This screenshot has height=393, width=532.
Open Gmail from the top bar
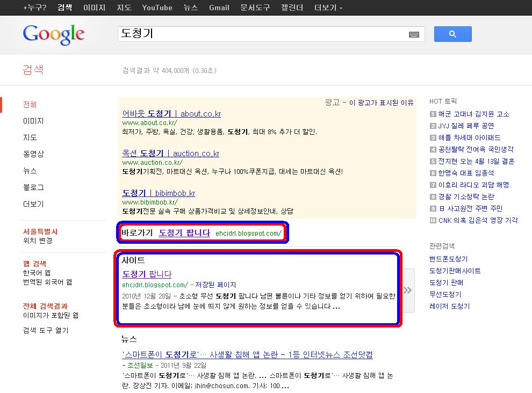[219, 8]
